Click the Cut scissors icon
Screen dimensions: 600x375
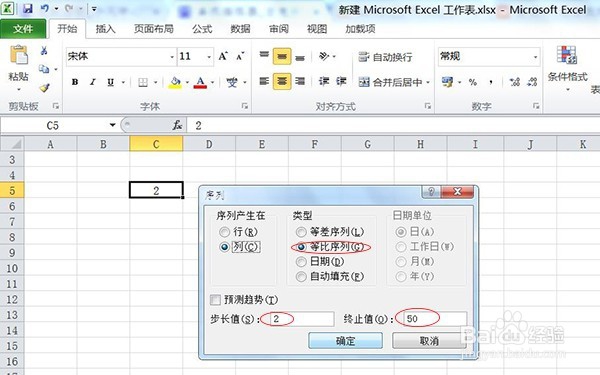tap(44, 51)
